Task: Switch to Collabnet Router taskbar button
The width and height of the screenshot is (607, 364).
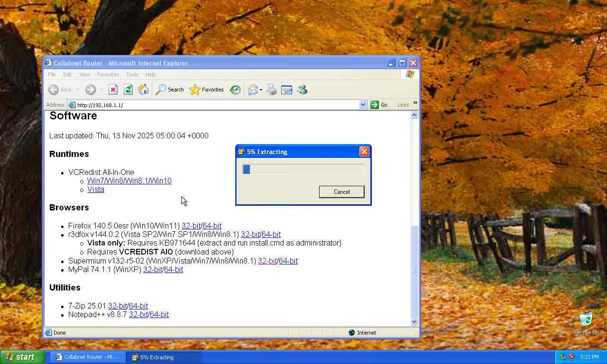Action: point(88,357)
